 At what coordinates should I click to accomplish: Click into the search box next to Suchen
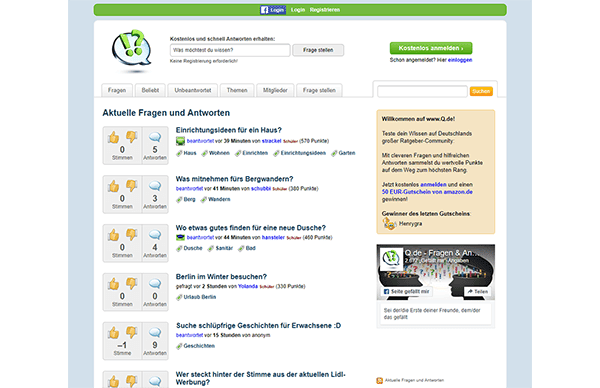tap(422, 91)
